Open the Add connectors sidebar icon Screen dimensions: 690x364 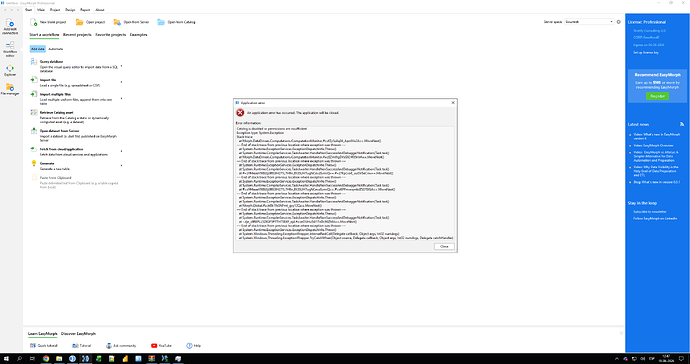tap(10, 26)
